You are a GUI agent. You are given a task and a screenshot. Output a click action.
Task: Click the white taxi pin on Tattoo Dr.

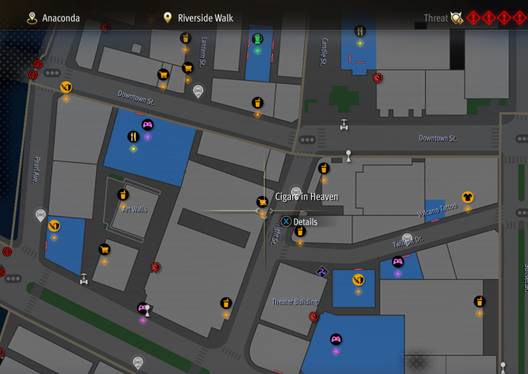[x=407, y=239]
